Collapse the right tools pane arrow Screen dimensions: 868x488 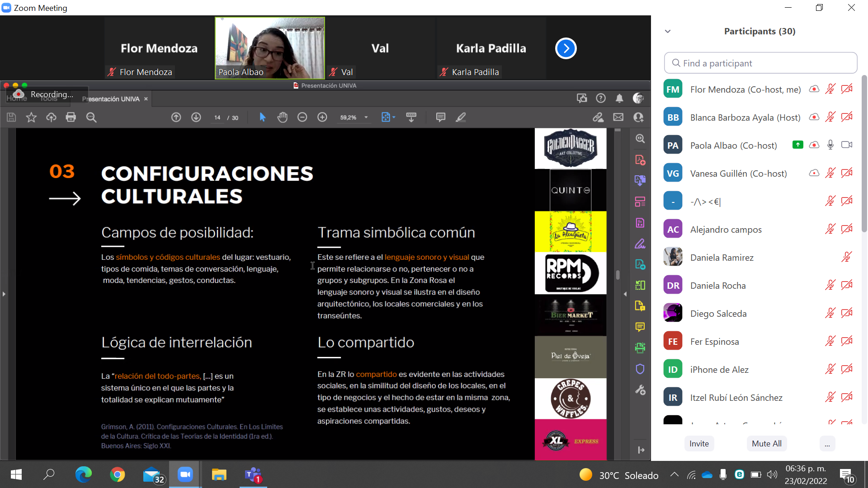click(x=625, y=294)
